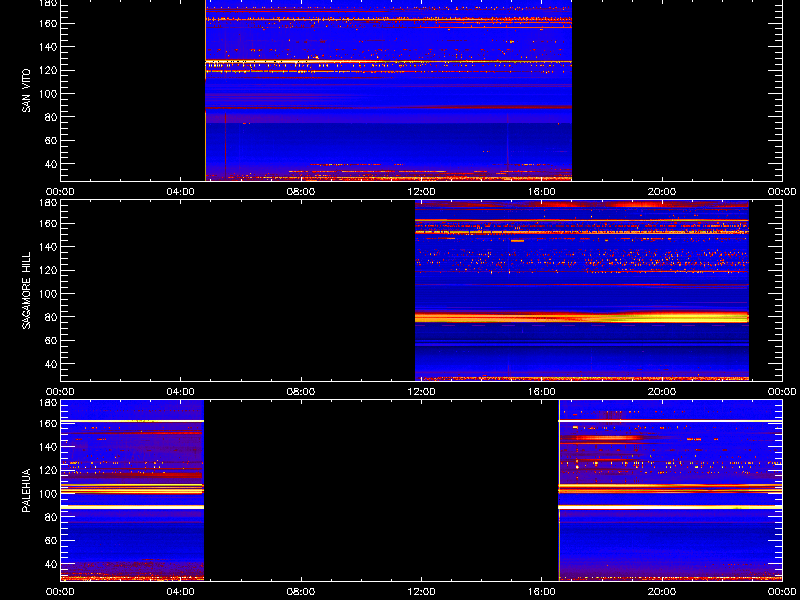The width and height of the screenshot is (800, 600).
Task: Click the 08:00 time label below Sagamore Hill panel
Action: 301,392
